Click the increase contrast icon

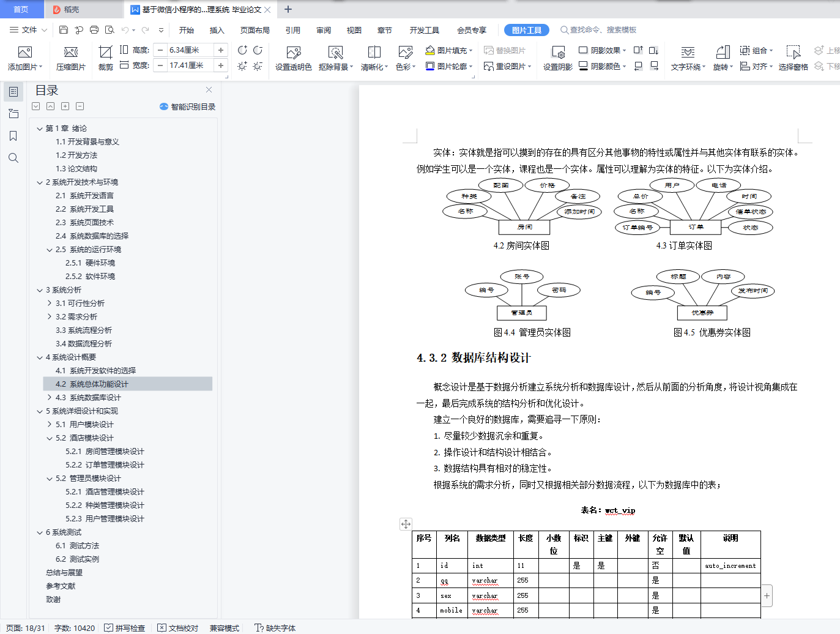[x=242, y=50]
